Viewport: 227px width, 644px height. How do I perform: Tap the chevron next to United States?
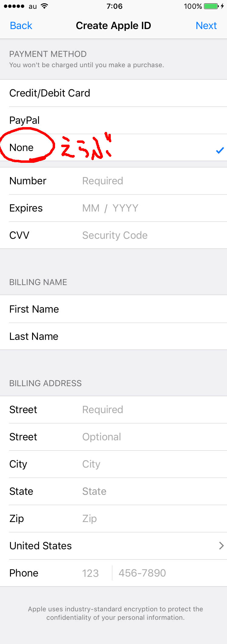click(x=221, y=546)
